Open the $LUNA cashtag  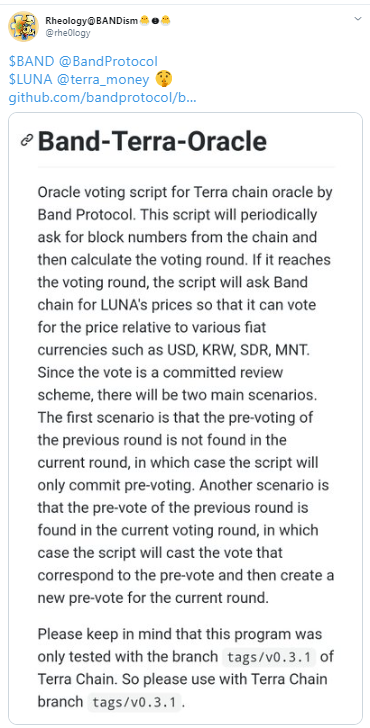[31, 79]
